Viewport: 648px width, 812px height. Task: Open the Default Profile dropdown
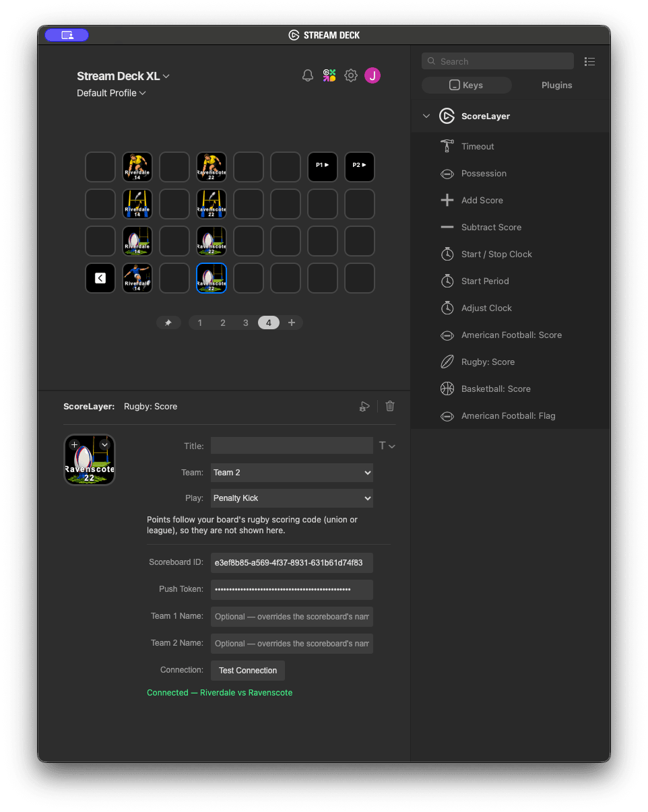pyautogui.click(x=111, y=93)
